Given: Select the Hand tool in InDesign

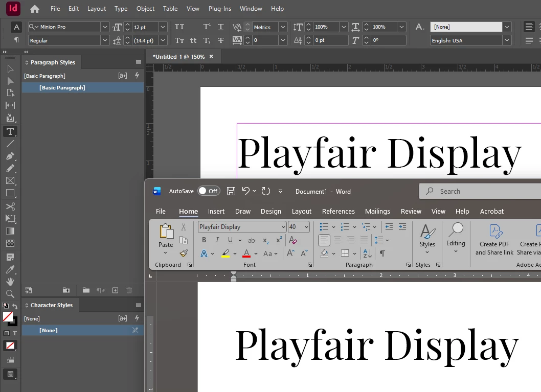Looking at the screenshot, I should pos(10,282).
